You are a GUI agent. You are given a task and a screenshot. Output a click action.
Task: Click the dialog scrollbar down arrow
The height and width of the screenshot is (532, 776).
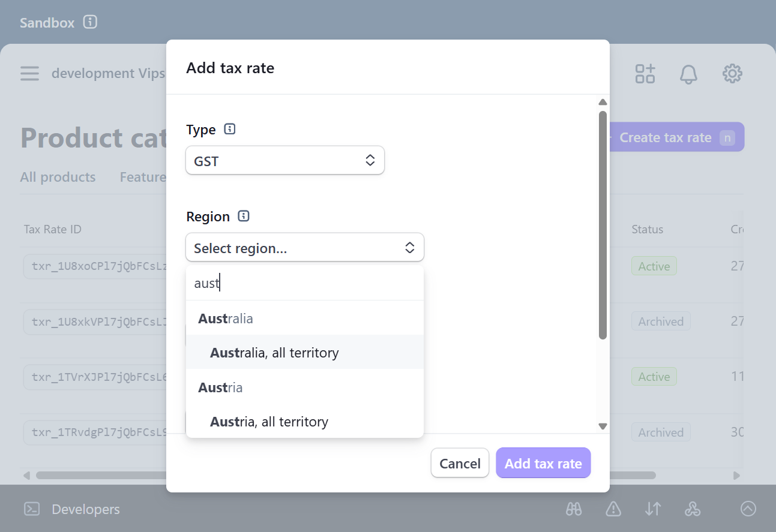[x=603, y=426]
